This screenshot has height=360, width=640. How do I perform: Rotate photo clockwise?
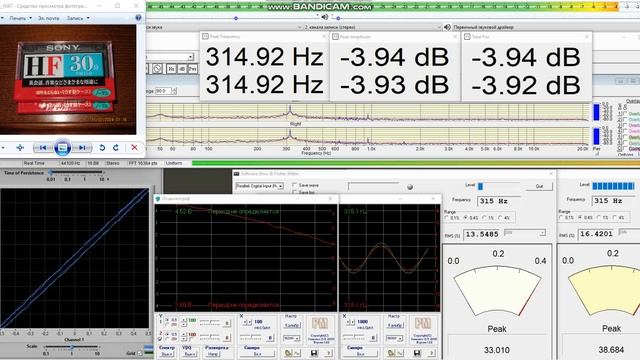(x=116, y=148)
